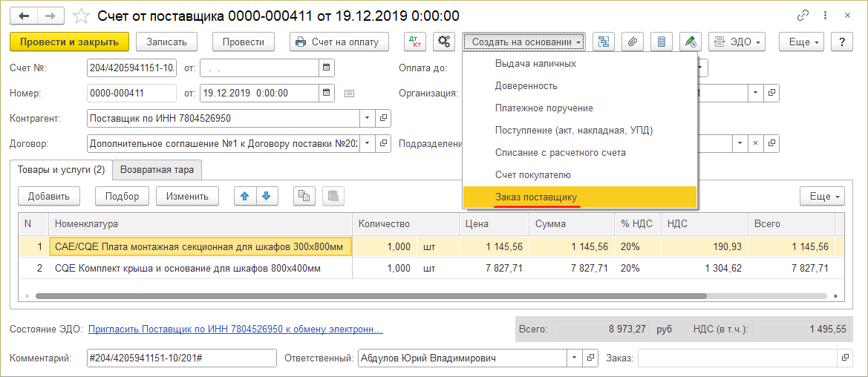Open pen with clock icon
868x377 pixels.
pyautogui.click(x=690, y=42)
